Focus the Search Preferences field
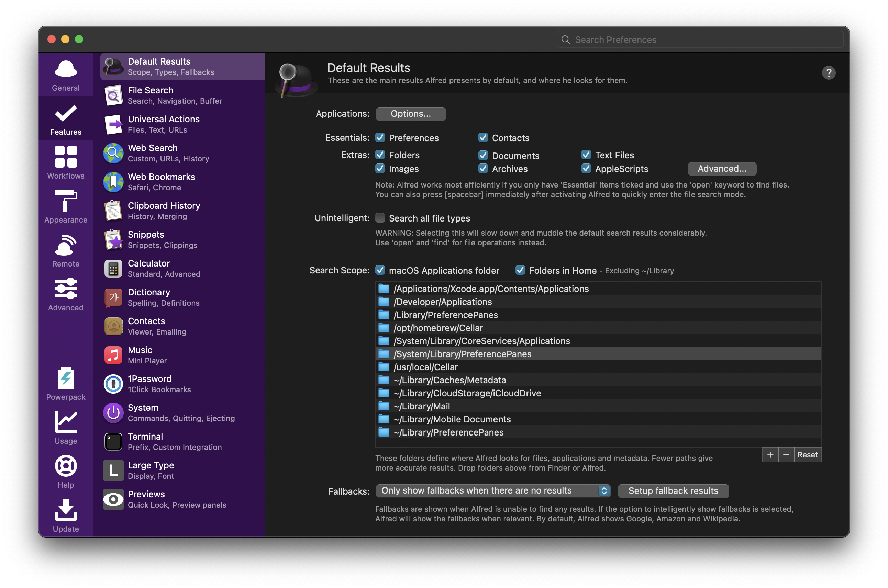This screenshot has height=588, width=888. [x=700, y=39]
